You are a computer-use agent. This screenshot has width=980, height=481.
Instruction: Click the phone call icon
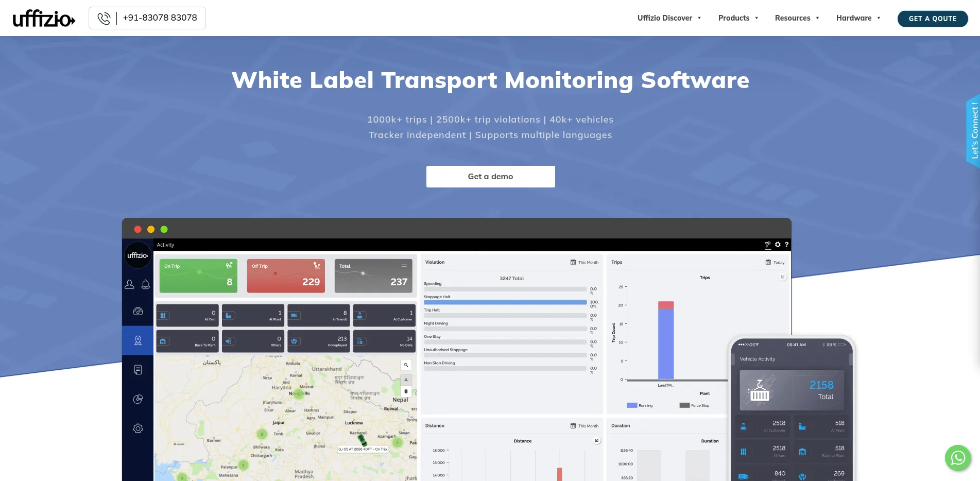[104, 19]
